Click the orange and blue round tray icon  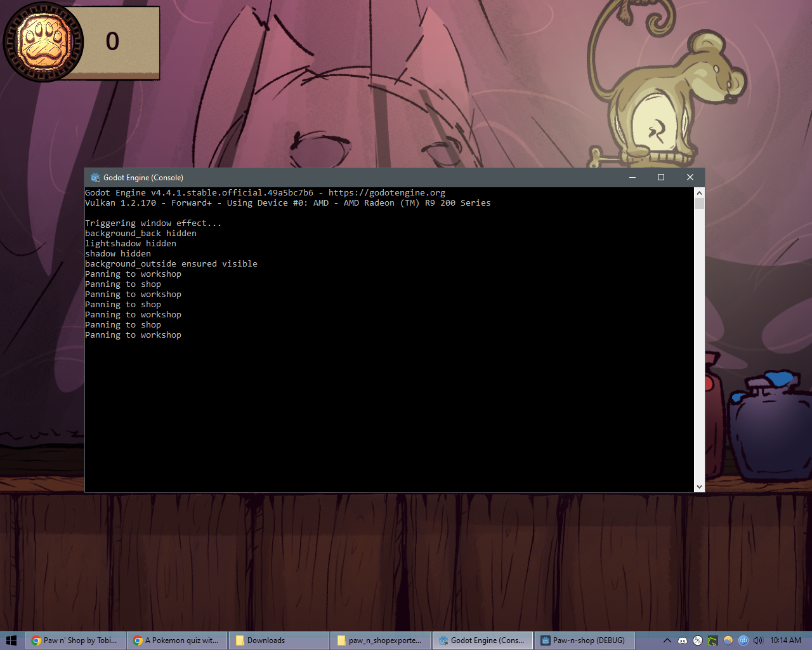[728, 640]
